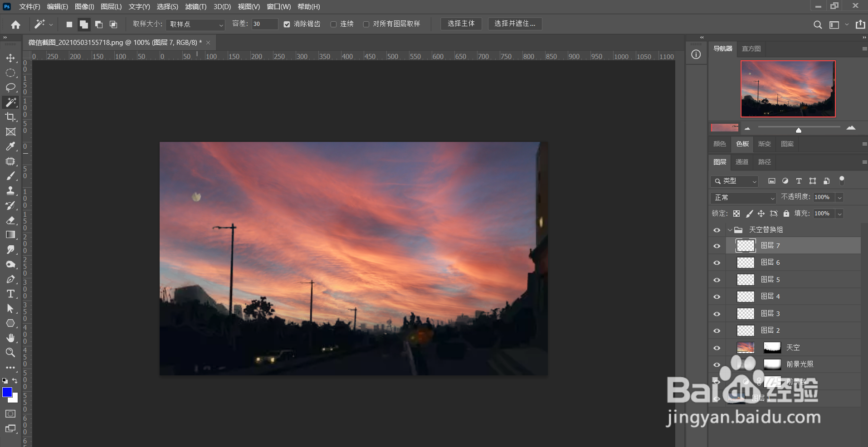Click the white background color swatch
This screenshot has width=868, height=447.
[x=15, y=399]
